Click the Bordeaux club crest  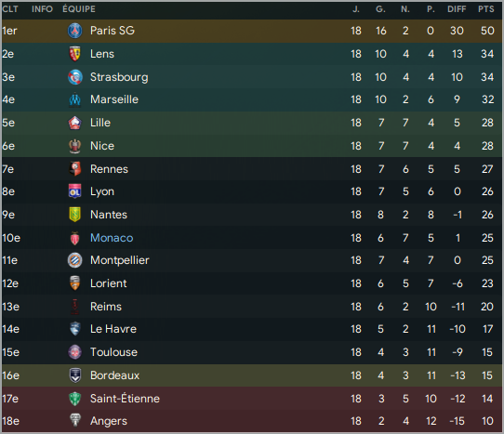75,375
